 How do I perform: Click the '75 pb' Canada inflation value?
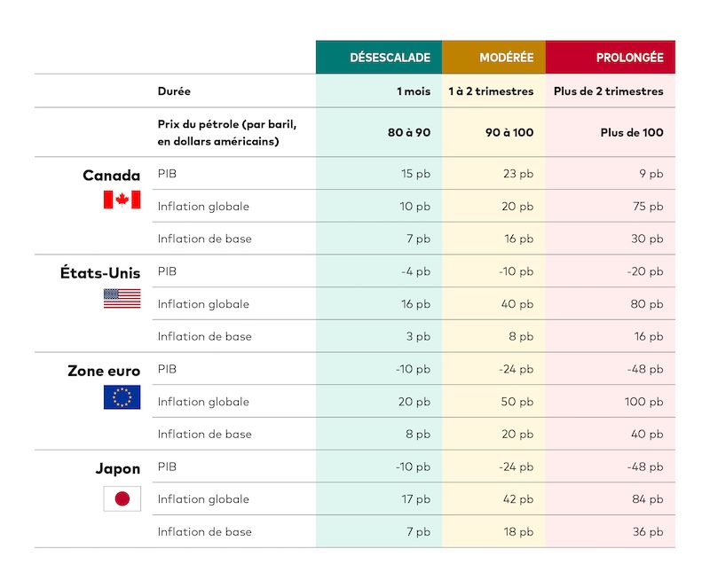point(649,207)
